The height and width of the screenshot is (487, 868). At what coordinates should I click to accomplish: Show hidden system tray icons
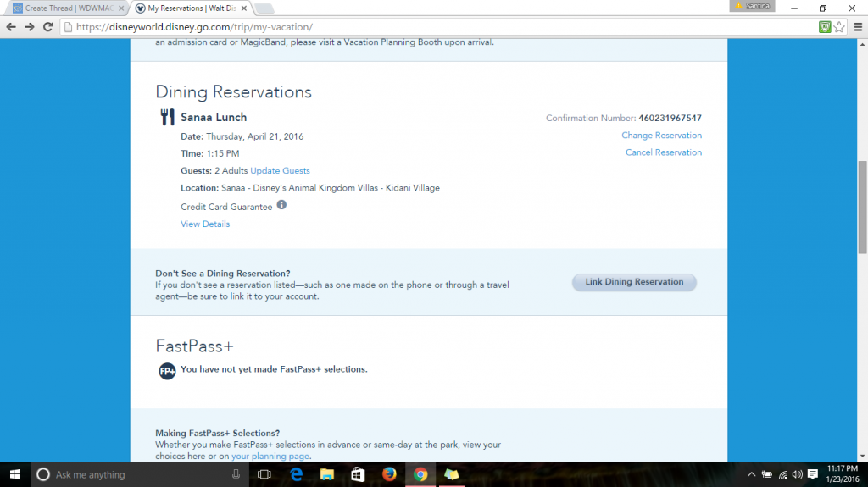(x=752, y=474)
